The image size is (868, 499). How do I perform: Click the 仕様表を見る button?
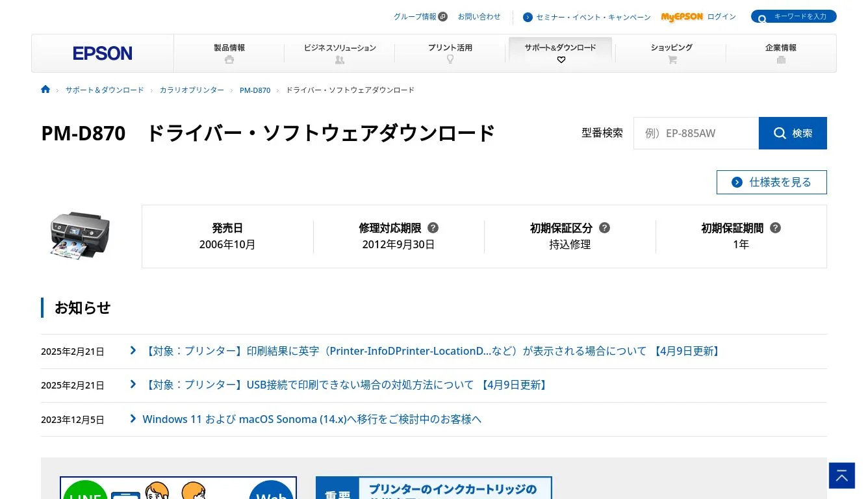[772, 182]
